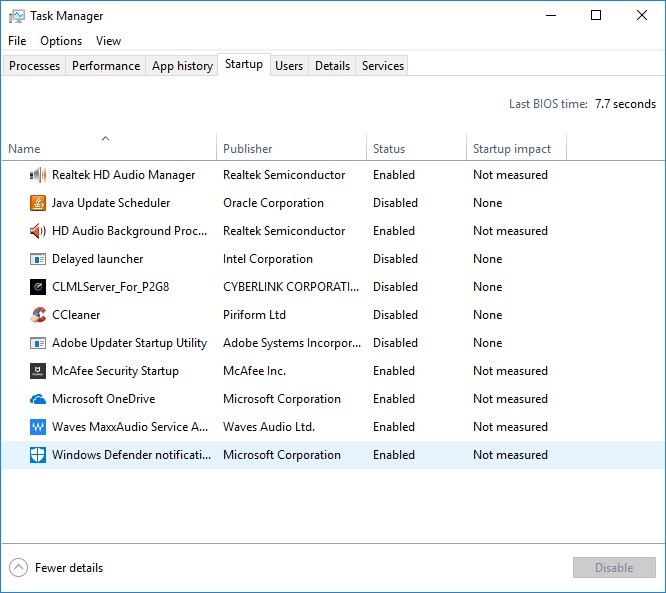Image resolution: width=666 pixels, height=593 pixels.
Task: Switch to the Details tab
Action: 332,66
